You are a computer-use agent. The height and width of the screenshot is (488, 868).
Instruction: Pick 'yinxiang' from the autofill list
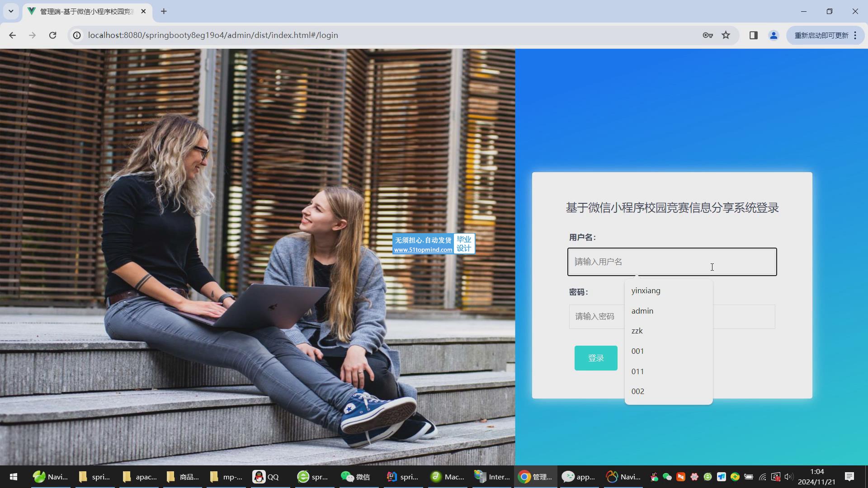click(x=646, y=291)
